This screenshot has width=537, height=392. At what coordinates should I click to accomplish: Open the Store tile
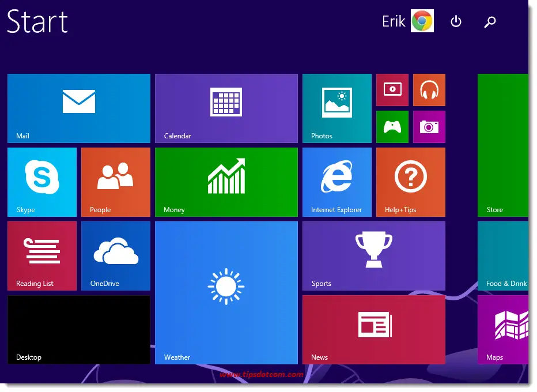(x=503, y=145)
